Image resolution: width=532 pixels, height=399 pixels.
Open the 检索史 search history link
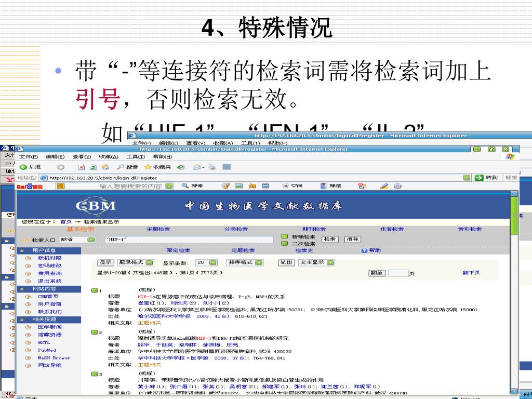point(304,250)
